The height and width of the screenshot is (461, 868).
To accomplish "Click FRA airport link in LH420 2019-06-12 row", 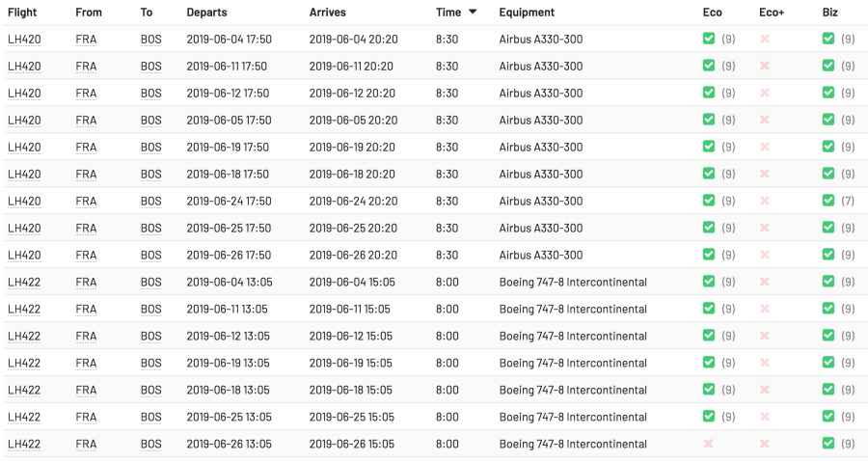I will click(x=86, y=93).
